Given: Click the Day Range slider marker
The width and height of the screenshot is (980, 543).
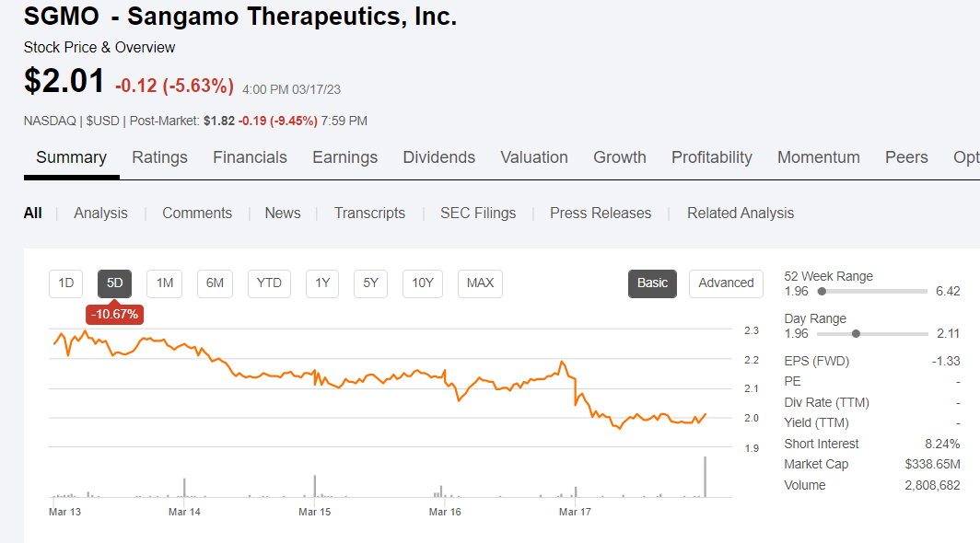Looking at the screenshot, I should pos(857,333).
